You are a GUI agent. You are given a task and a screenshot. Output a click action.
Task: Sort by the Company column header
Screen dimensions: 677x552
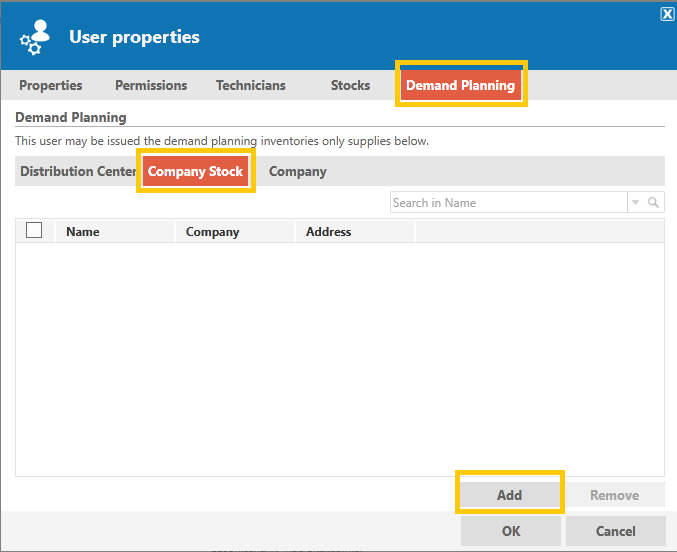point(235,232)
